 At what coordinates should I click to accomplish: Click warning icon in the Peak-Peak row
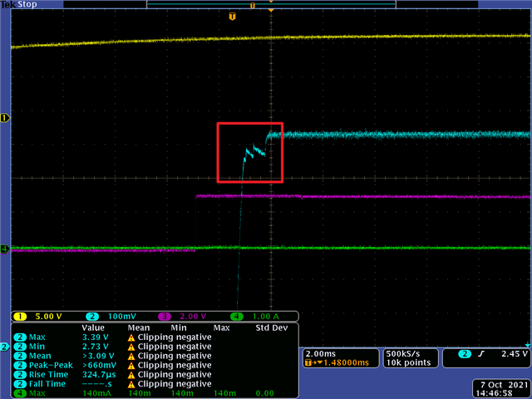tap(131, 366)
